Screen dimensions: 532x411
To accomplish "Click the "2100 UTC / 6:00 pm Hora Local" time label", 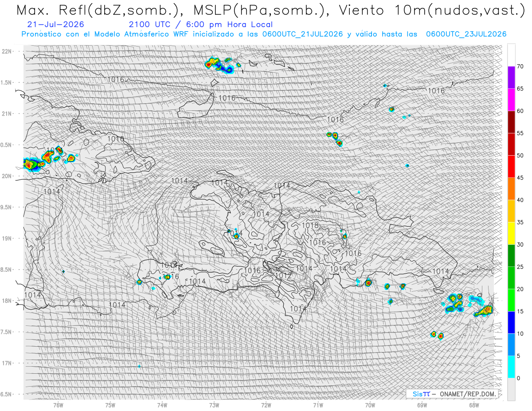I will click(200, 25).
